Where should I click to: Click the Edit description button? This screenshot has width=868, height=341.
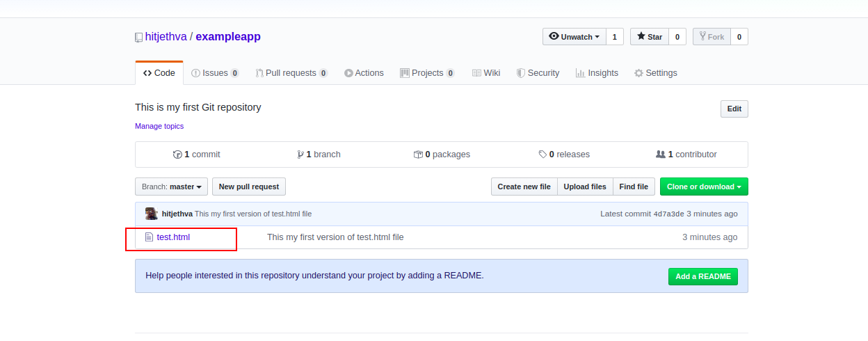[x=734, y=109]
